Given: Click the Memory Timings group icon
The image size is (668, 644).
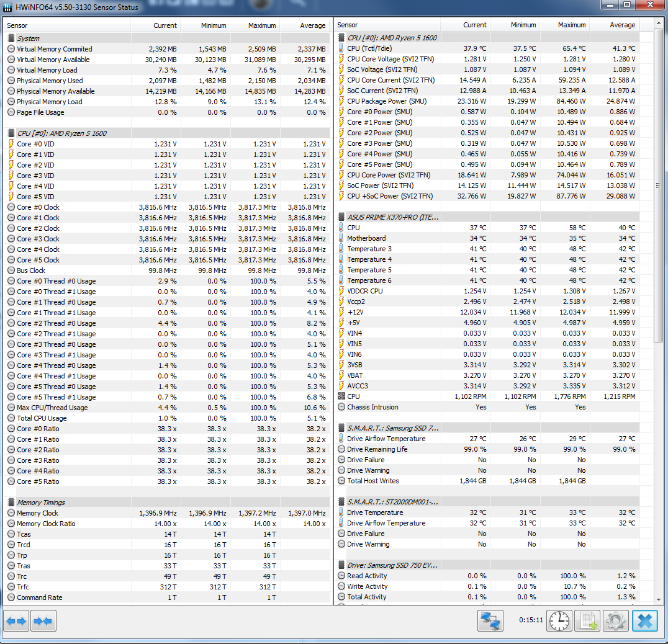Looking at the screenshot, I should click(x=11, y=503).
